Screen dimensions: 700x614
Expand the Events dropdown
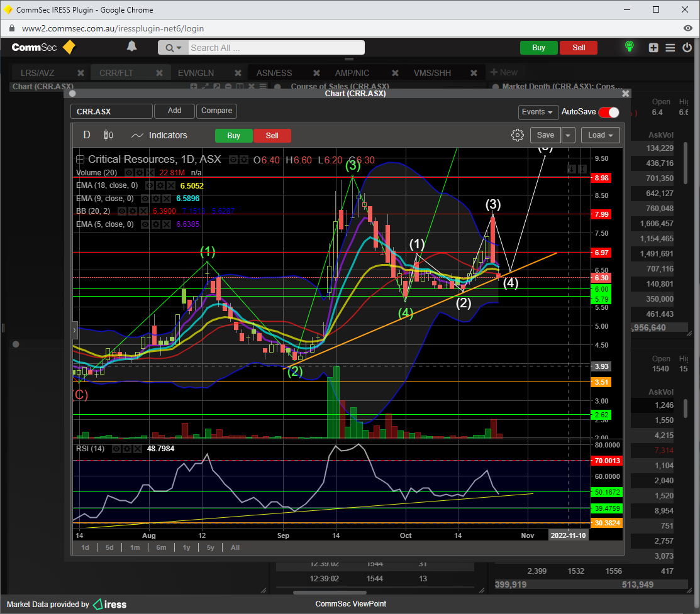click(538, 112)
